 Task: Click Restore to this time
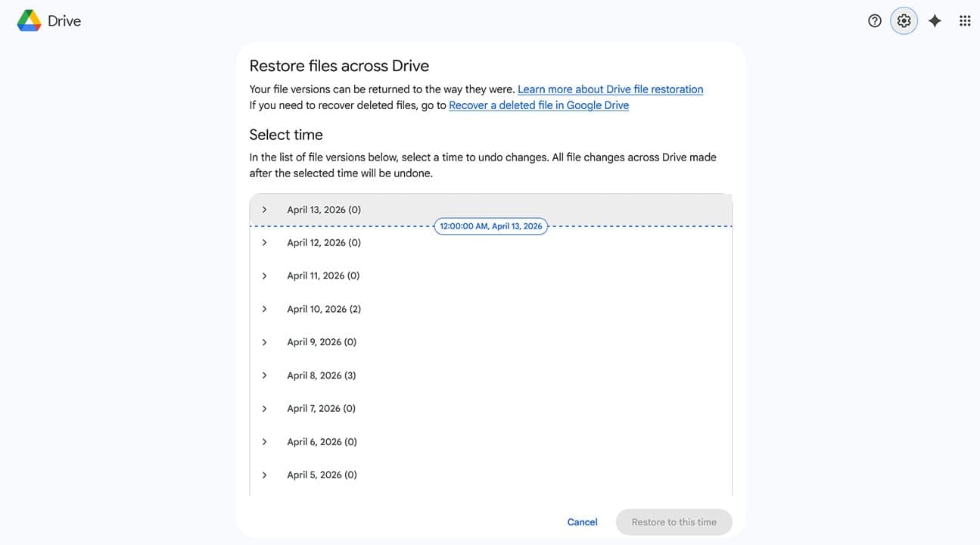click(674, 522)
